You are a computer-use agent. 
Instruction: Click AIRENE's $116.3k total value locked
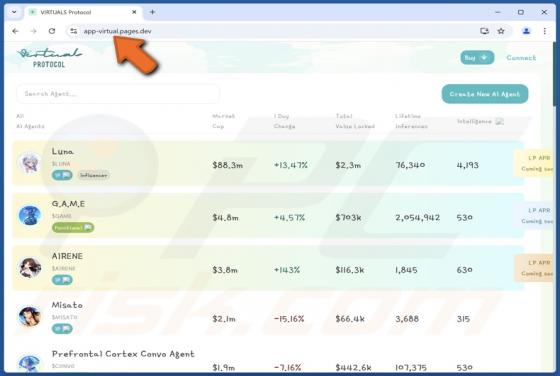350,270
